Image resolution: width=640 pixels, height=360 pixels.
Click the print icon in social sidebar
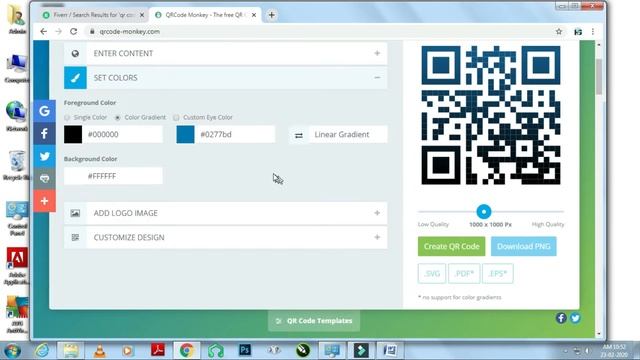point(44,178)
